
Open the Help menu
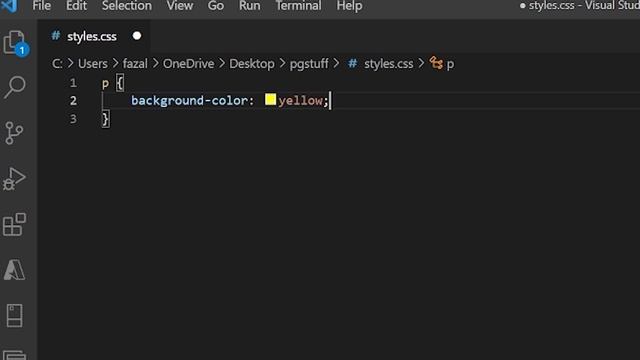pyautogui.click(x=349, y=6)
